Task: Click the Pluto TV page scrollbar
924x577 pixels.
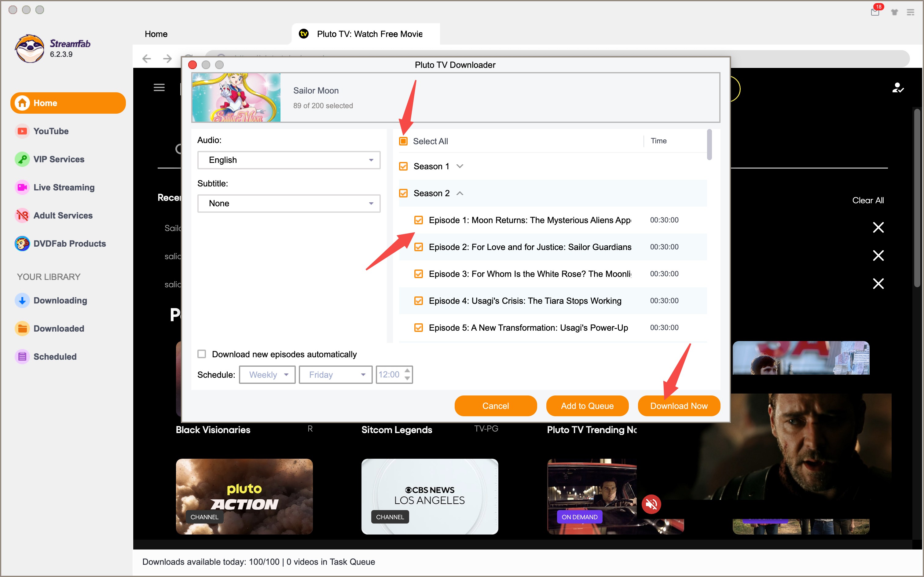Action: tap(917, 198)
